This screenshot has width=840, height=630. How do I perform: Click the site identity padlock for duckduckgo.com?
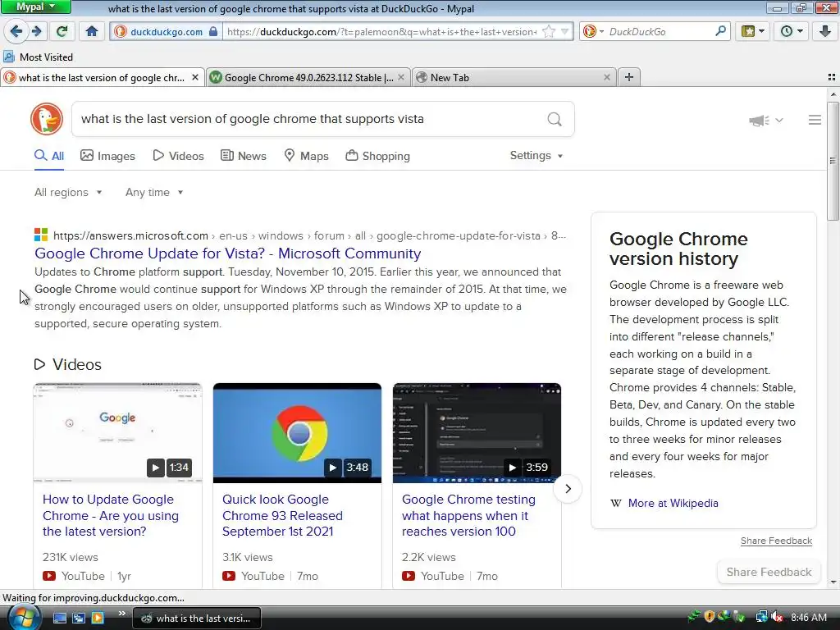point(213,31)
